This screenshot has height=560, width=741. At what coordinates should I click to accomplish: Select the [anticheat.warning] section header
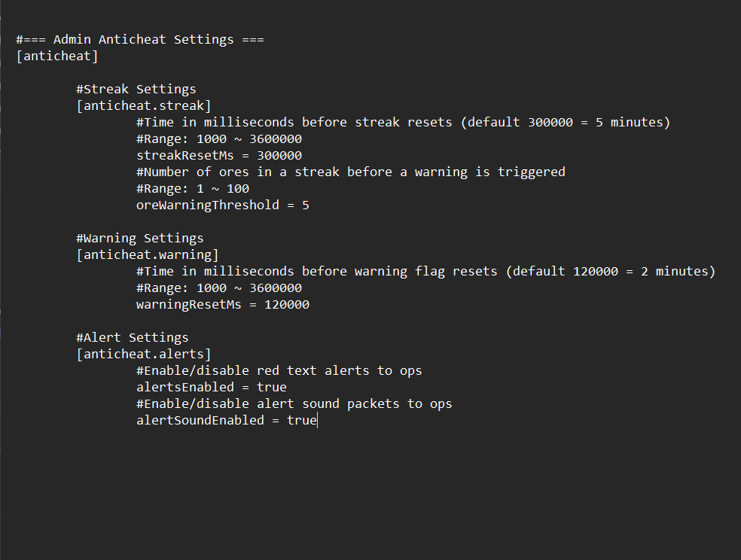147,254
